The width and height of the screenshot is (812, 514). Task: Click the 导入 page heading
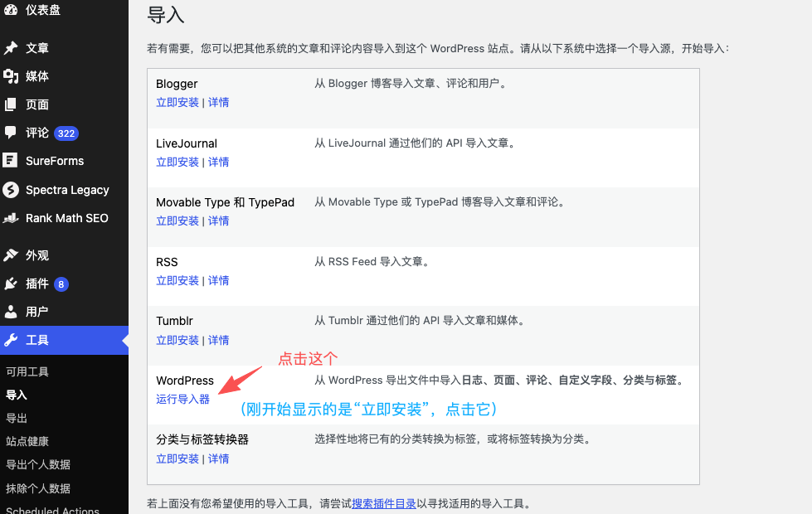[166, 15]
